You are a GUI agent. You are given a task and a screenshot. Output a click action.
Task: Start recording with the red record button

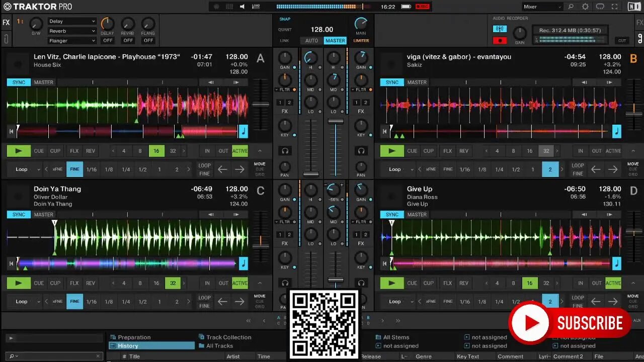coord(500,40)
